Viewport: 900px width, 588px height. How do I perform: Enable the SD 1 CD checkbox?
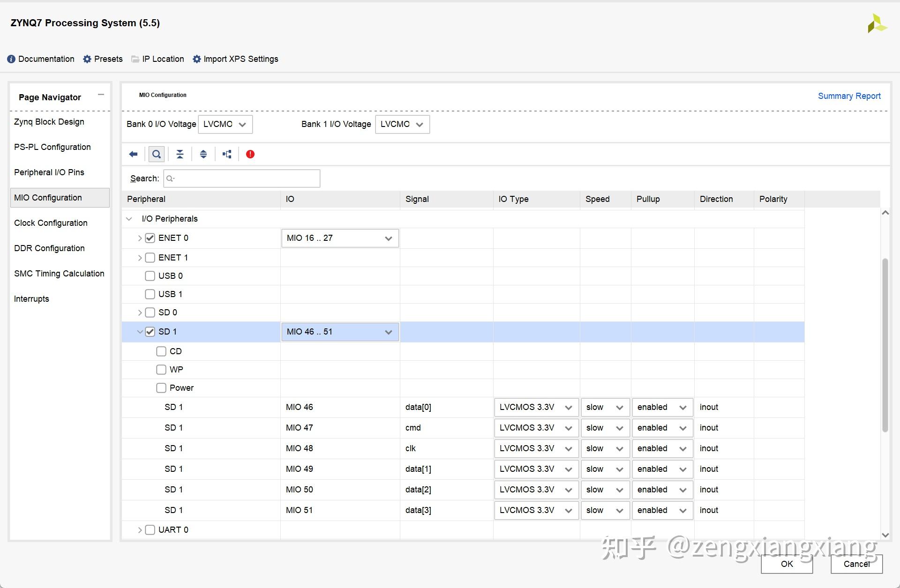[161, 351]
